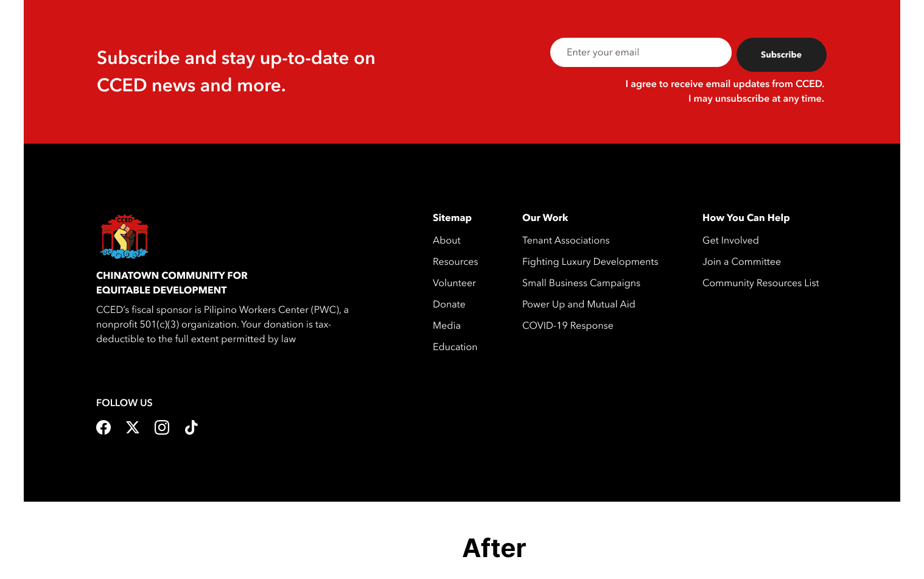This screenshot has width=924, height=579.
Task: Open the Get Involved link
Action: click(x=730, y=240)
